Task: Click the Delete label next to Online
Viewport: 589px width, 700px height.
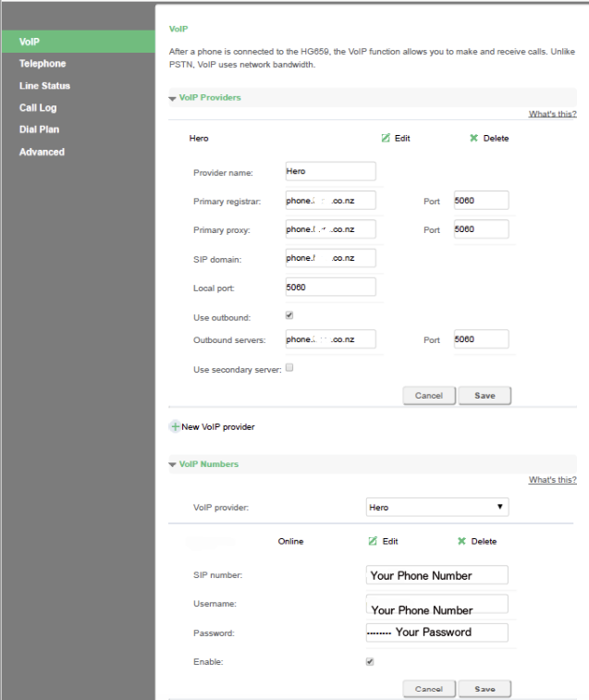Action: click(x=485, y=542)
